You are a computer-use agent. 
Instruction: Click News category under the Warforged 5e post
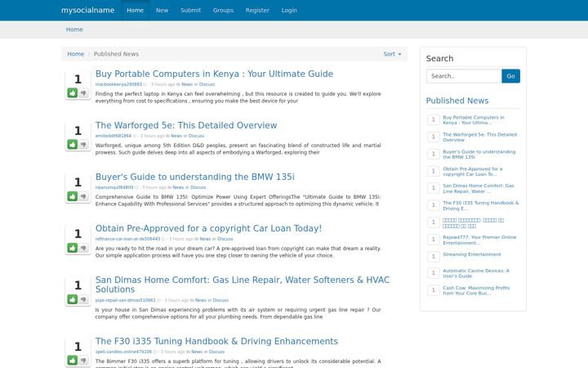pyautogui.click(x=176, y=136)
